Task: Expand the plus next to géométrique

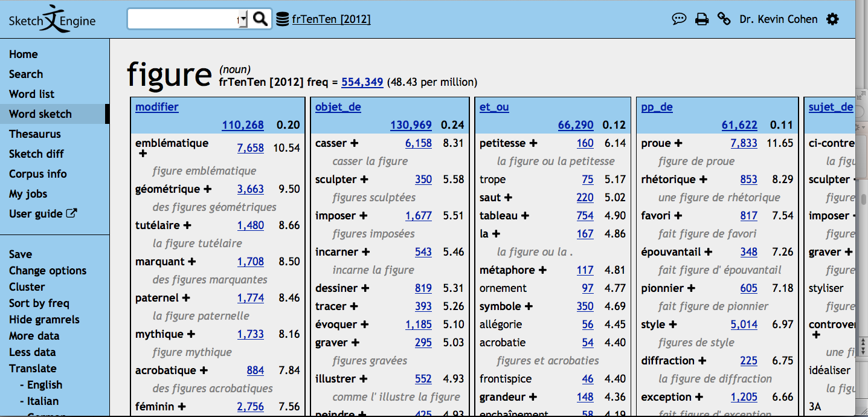Action: (207, 189)
